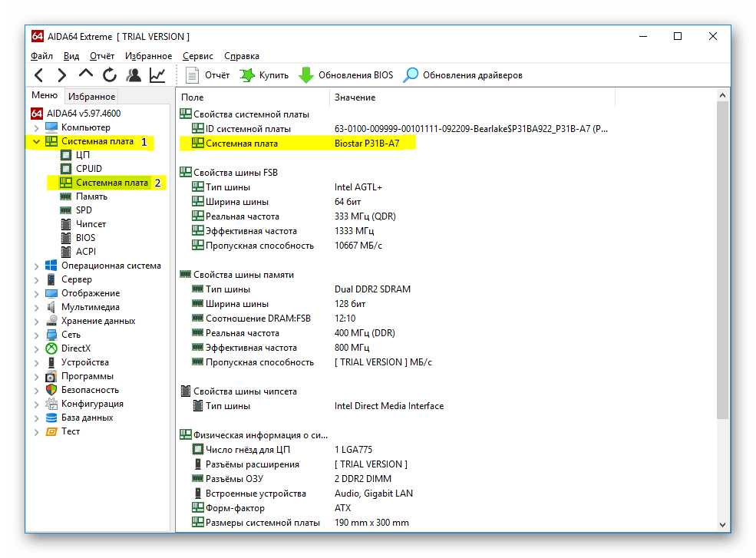756x558 pixels.
Task: Click the Сеть network icon
Action: pos(51,335)
